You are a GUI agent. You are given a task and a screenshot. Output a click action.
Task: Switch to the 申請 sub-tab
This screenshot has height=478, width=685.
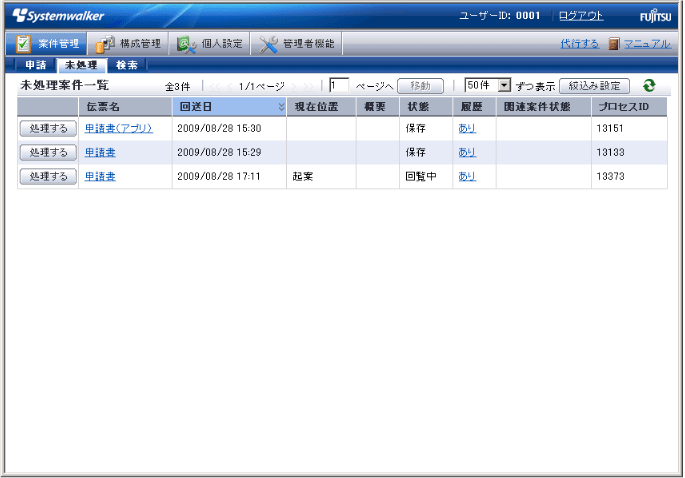click(36, 65)
